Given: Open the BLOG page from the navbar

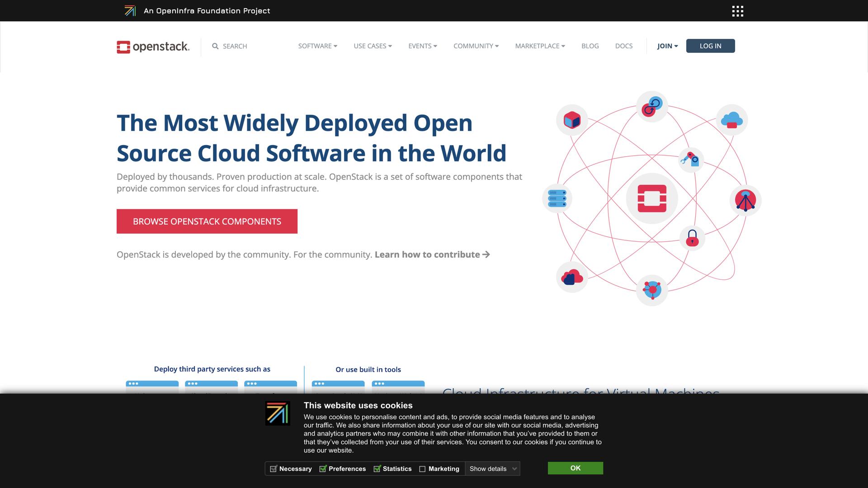Looking at the screenshot, I should (x=590, y=46).
